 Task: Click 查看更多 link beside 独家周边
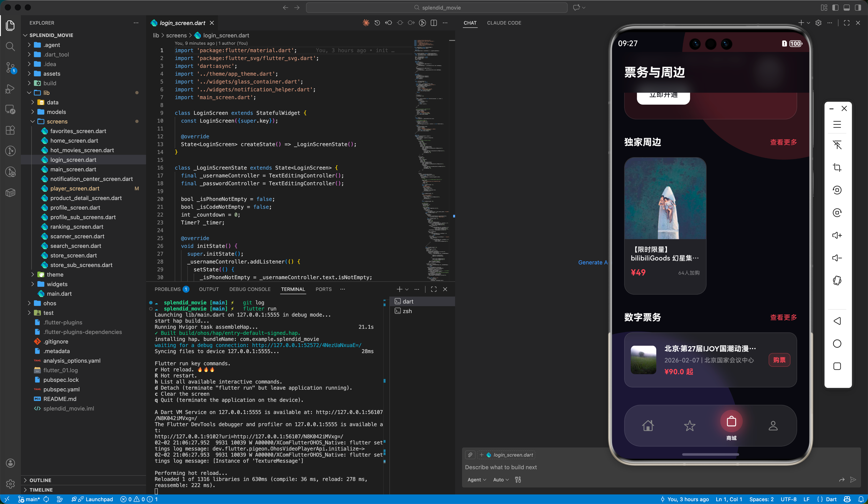(x=783, y=142)
